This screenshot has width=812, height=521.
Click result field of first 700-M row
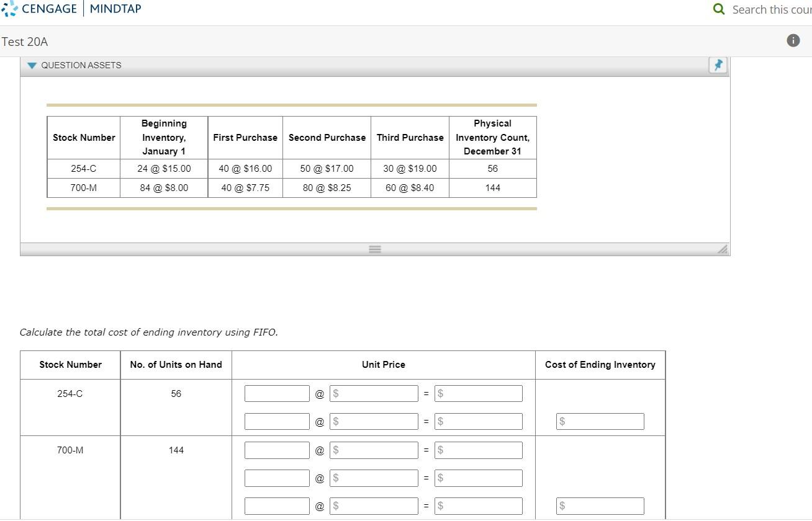pos(478,450)
